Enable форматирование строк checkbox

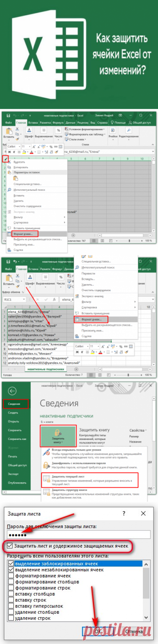[11, 588]
